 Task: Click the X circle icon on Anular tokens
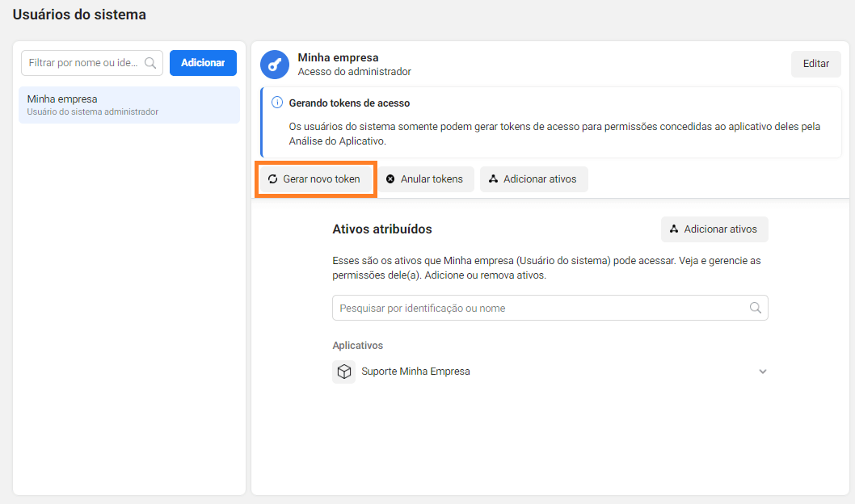[x=390, y=179]
